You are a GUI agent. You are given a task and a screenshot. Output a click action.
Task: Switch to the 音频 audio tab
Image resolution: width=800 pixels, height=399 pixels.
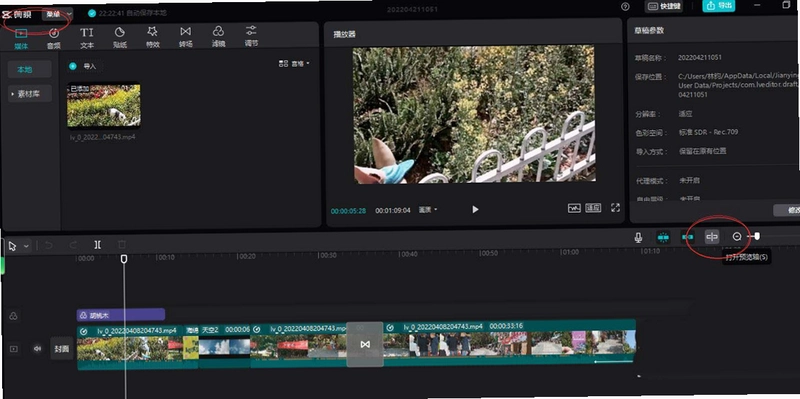pos(54,38)
